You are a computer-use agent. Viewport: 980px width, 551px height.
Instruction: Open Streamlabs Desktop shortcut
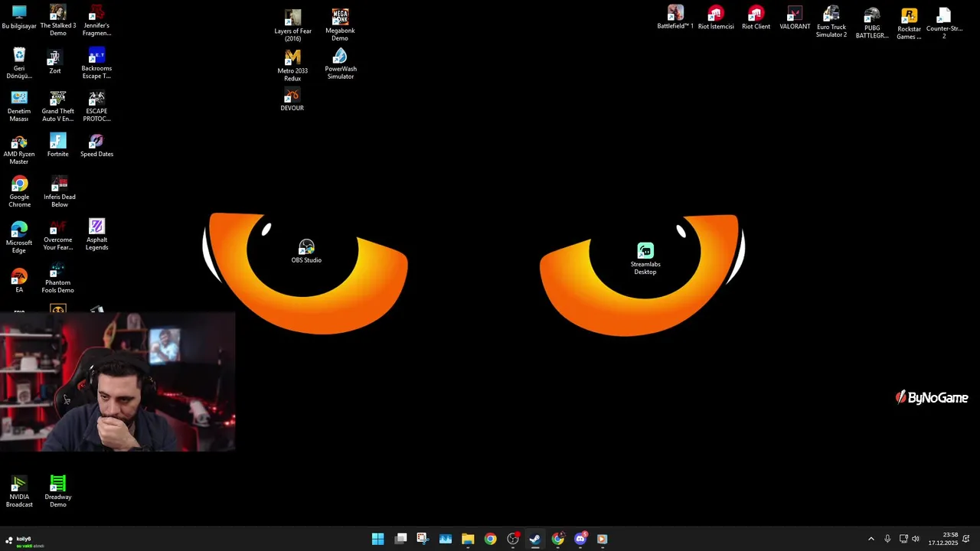tap(645, 259)
